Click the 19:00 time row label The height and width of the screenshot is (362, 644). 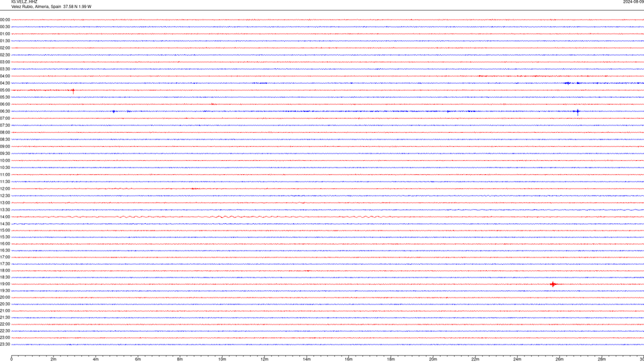(5, 284)
